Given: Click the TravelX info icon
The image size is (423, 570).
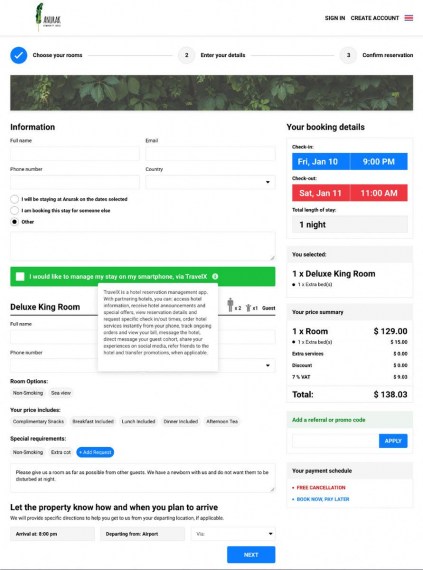Looking at the screenshot, I should pos(215,277).
